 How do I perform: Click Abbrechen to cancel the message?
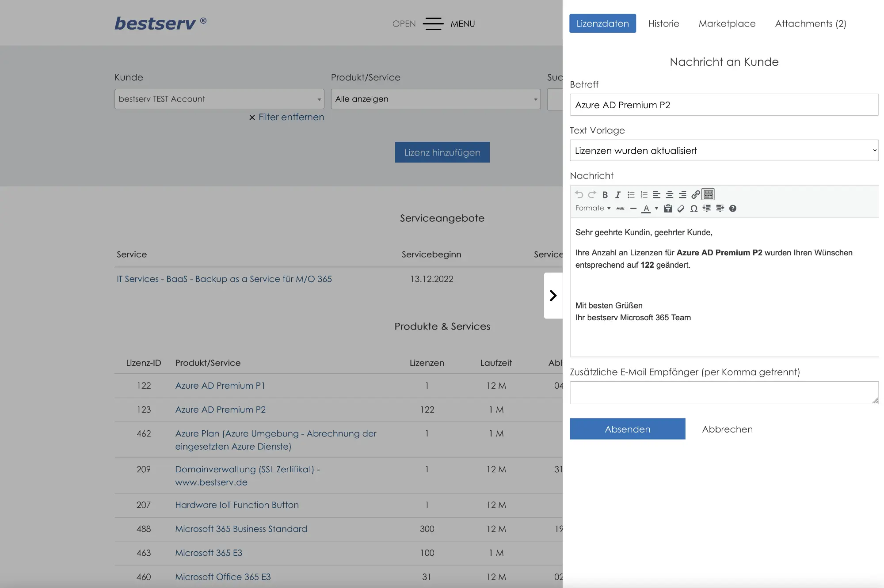point(727,429)
